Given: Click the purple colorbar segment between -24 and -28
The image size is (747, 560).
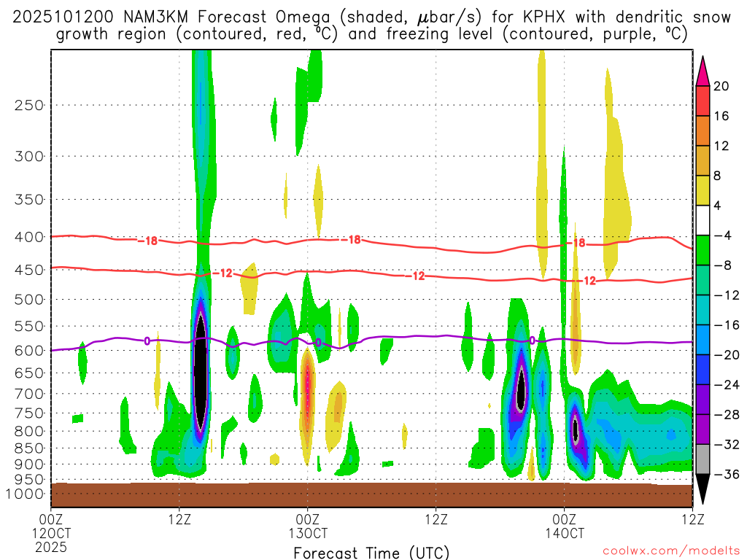Looking at the screenshot, I should pyautogui.click(x=703, y=400).
